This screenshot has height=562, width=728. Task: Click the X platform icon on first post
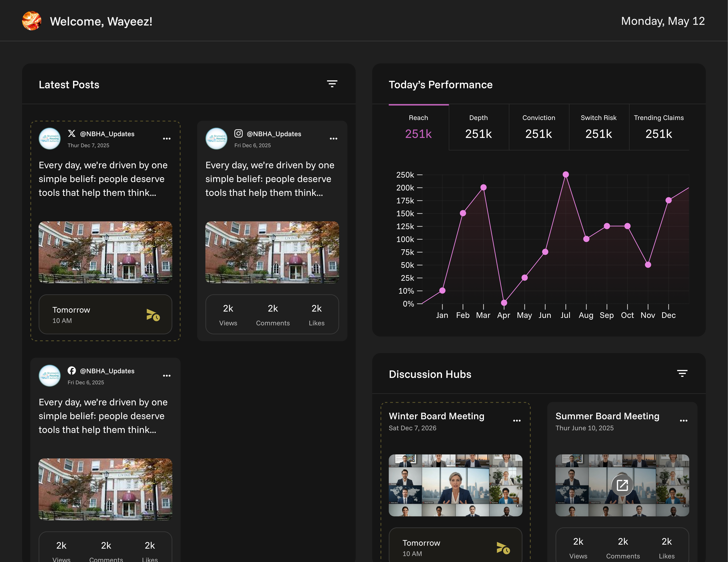(72, 134)
